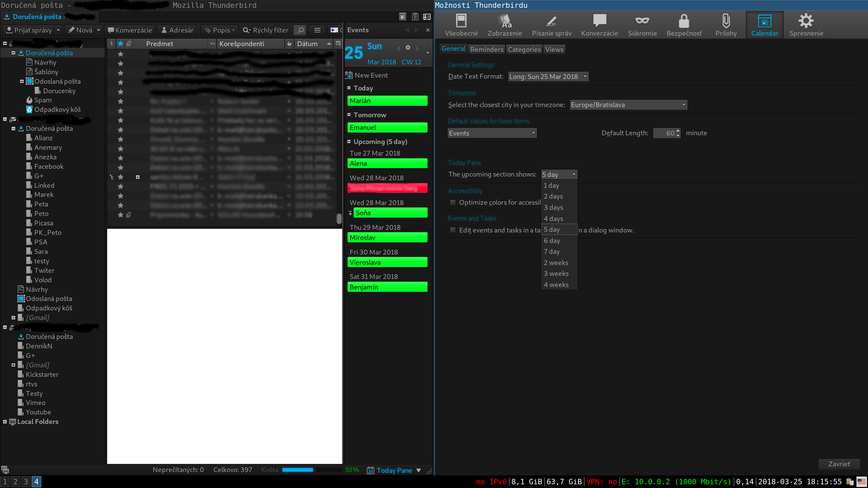868x488 pixels.
Task: Open Prijať správy dropdown arrow
Action: click(x=58, y=30)
